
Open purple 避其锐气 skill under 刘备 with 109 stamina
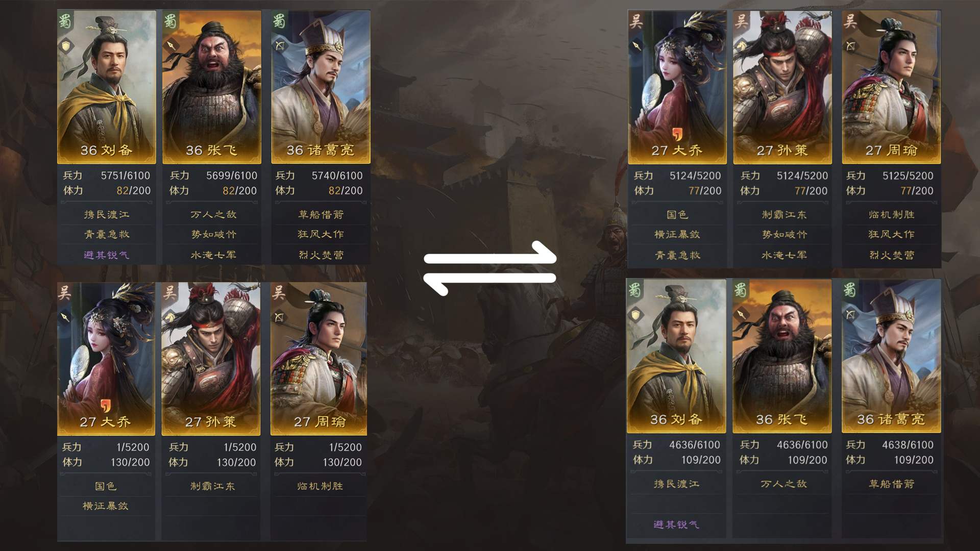coord(676,524)
